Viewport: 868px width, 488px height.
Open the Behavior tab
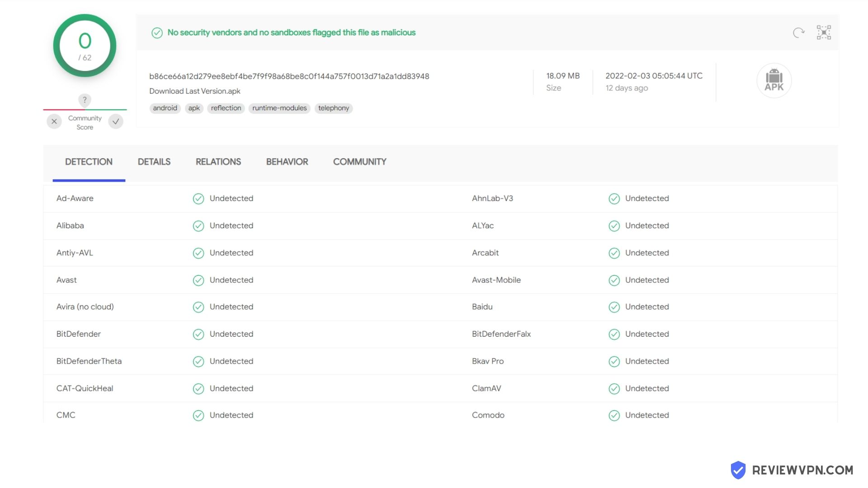287,162
